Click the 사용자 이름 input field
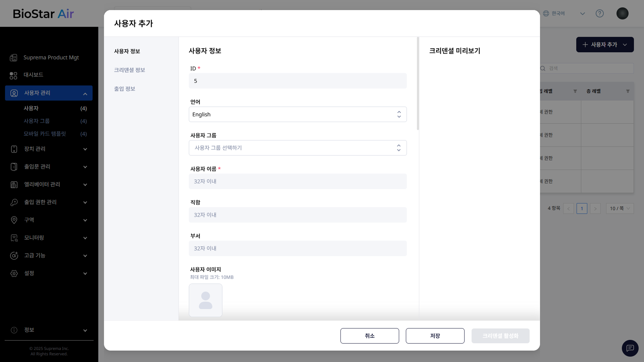 coord(298,181)
